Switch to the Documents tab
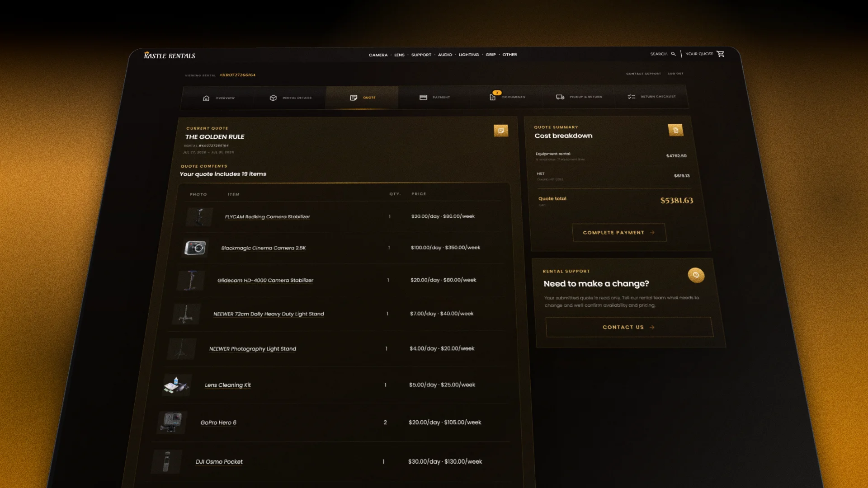Screen dimensions: 868x488 [507, 97]
